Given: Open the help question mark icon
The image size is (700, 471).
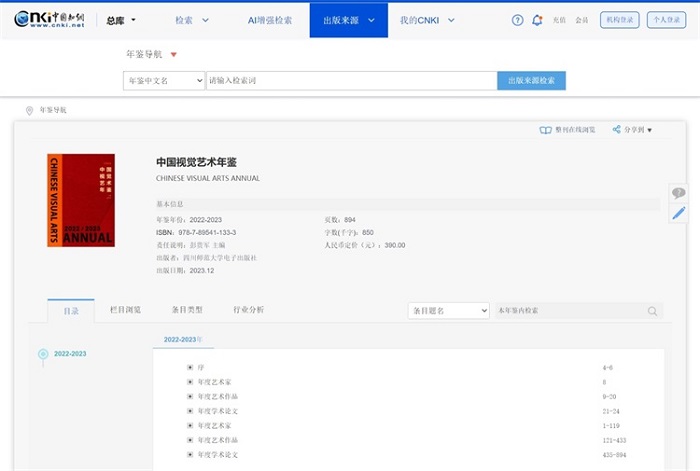Looking at the screenshot, I should (x=517, y=20).
